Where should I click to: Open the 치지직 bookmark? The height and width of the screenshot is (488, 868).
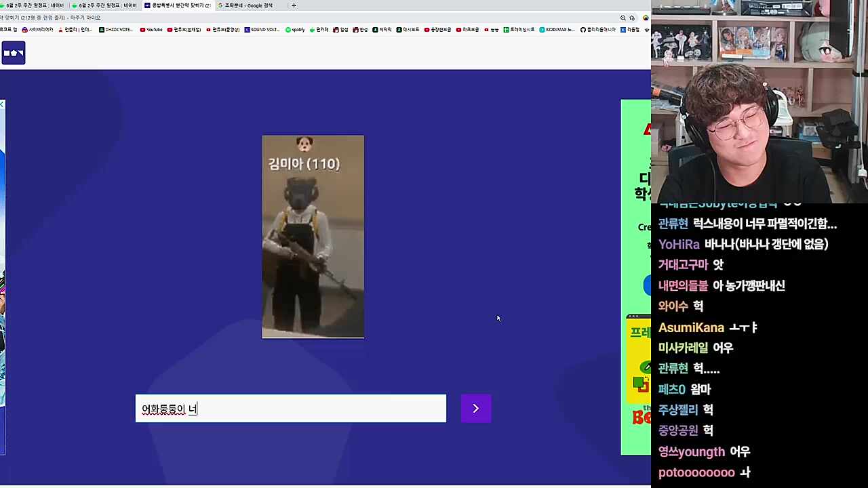[x=382, y=30]
